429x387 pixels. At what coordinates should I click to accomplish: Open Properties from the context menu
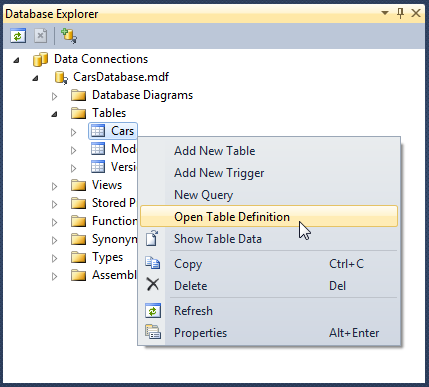(x=269, y=333)
